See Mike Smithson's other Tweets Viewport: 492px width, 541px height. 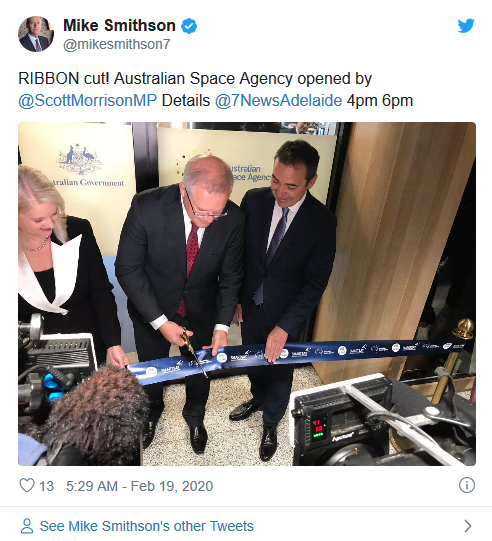coord(147,526)
